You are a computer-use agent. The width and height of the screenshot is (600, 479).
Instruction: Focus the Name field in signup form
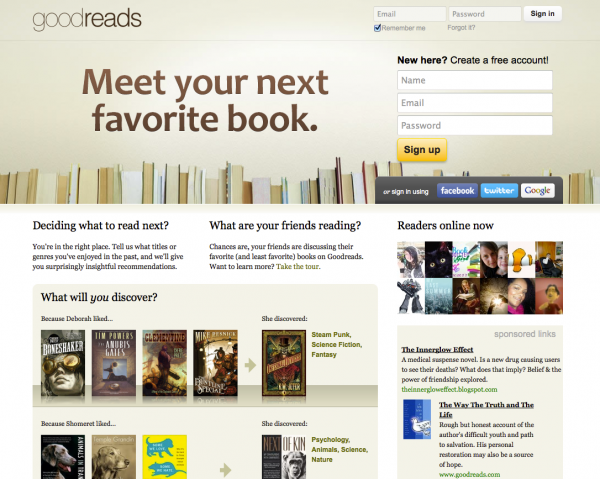(x=474, y=80)
